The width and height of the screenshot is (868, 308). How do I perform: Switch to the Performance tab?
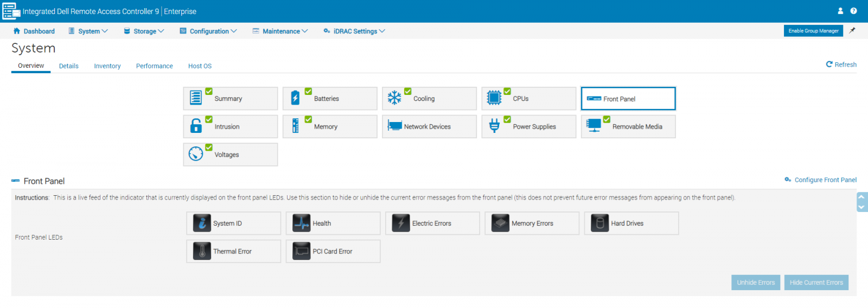[x=155, y=66]
